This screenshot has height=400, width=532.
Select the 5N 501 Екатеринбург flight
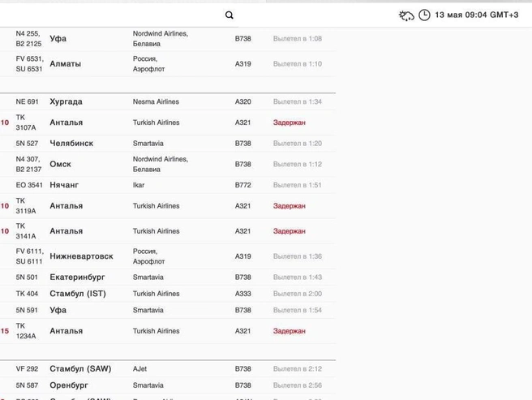coord(168,277)
